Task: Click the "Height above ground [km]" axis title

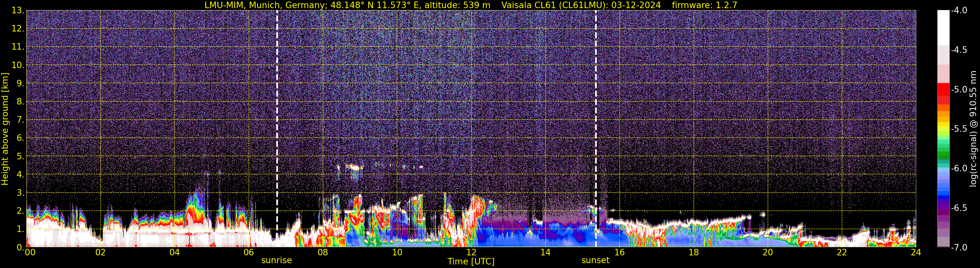Action: click(x=5, y=129)
